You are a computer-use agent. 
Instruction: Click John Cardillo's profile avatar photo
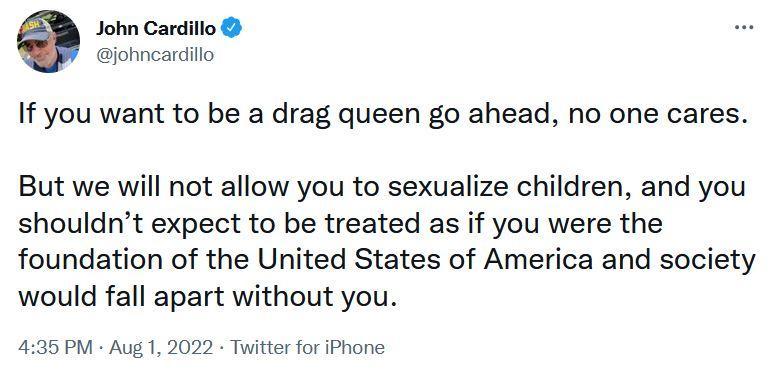point(48,41)
